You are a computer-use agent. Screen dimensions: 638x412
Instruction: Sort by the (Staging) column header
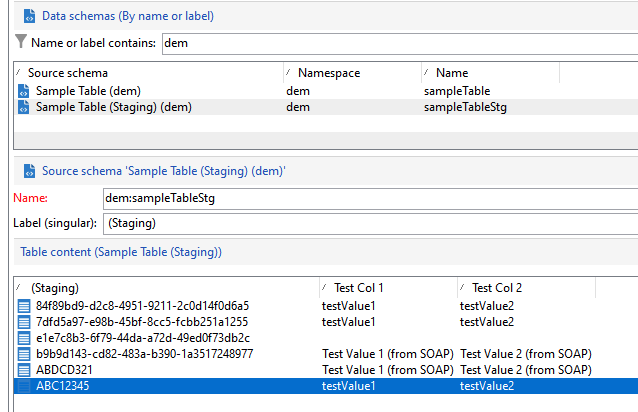pos(55,287)
